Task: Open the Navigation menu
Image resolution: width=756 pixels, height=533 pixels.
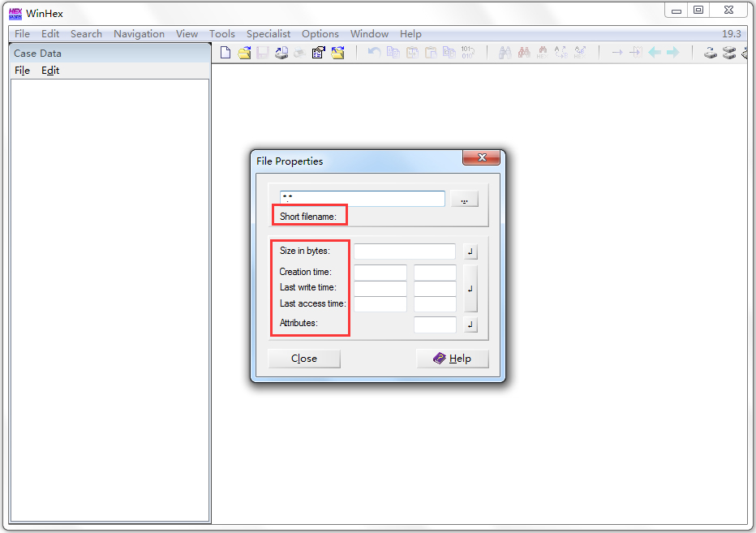Action: click(139, 34)
